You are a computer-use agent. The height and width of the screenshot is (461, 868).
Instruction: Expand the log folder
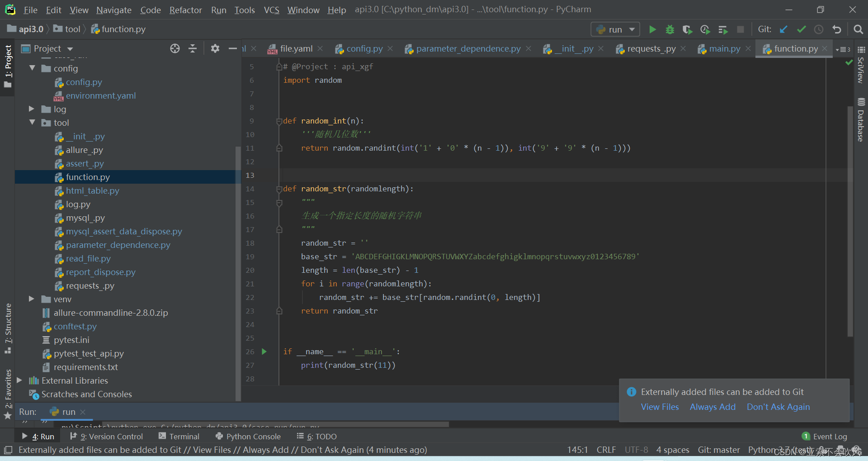coord(31,109)
